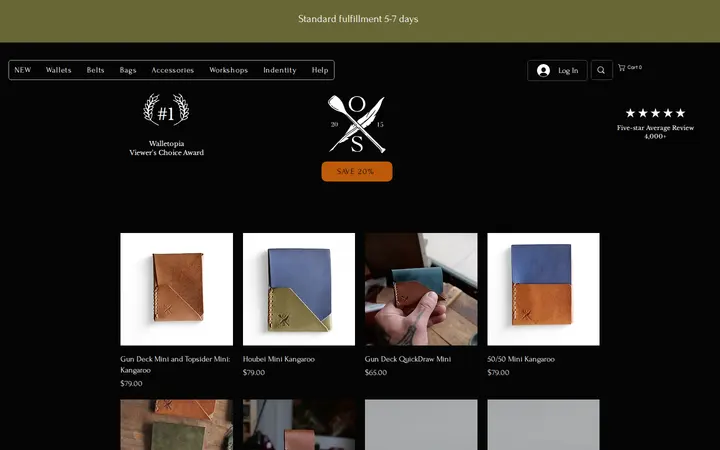The image size is (720, 450).
Task: Click the Gun Deck QuickDraw Mini title
Action: (x=408, y=359)
